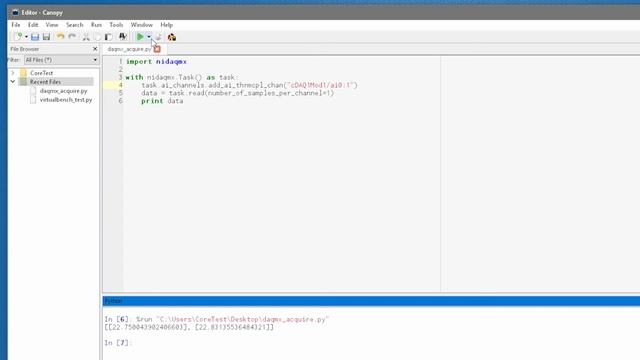The height and width of the screenshot is (360, 640).
Task: Open the Search menu
Action: [x=75, y=25]
